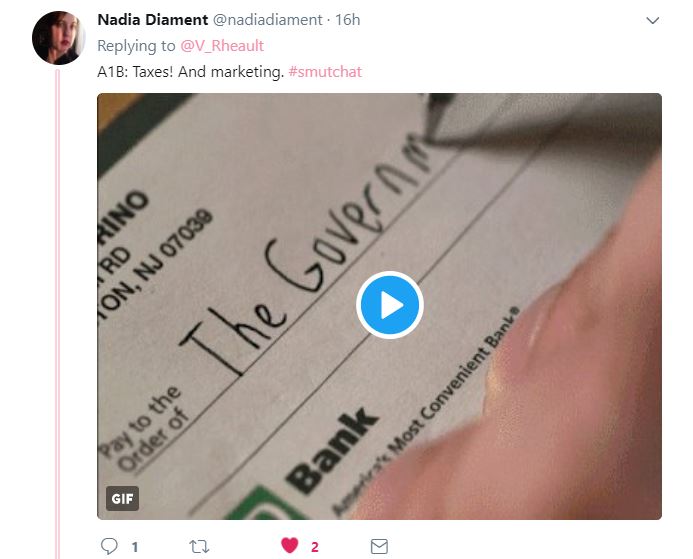Click the @nadiadiament handle
Viewport: 693px width, 559px height.
pos(268,20)
